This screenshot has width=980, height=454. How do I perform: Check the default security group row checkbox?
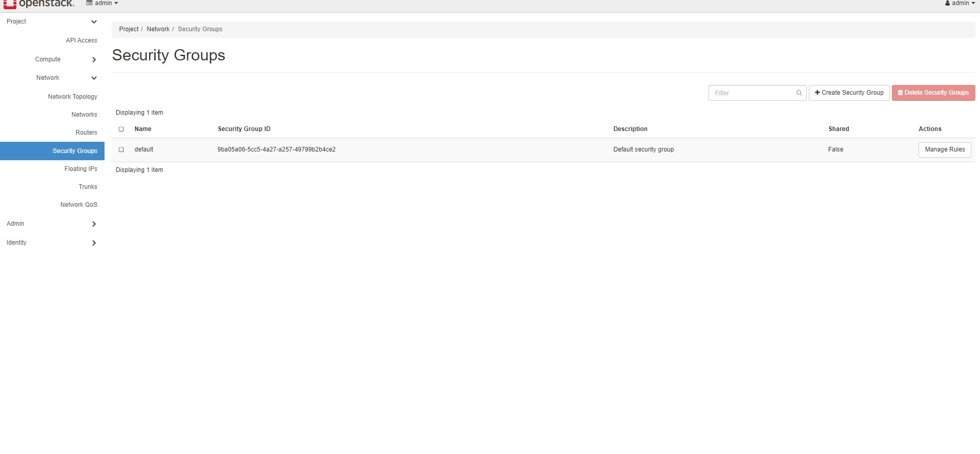point(121,149)
